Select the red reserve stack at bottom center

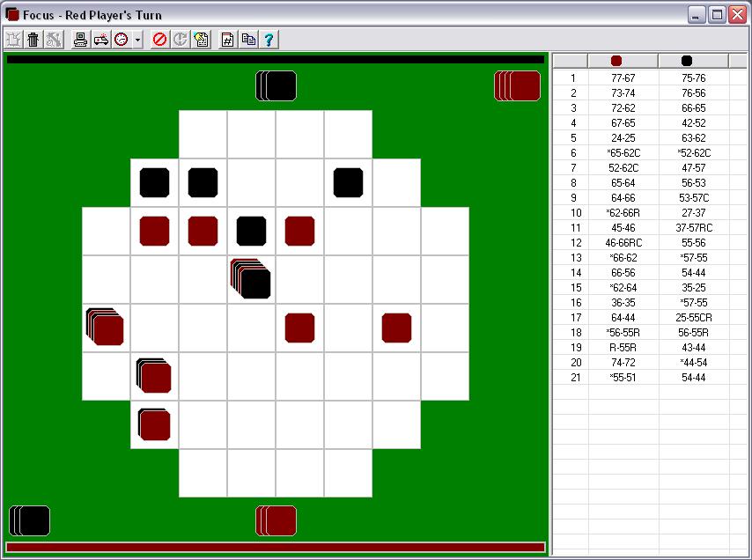tap(276, 520)
